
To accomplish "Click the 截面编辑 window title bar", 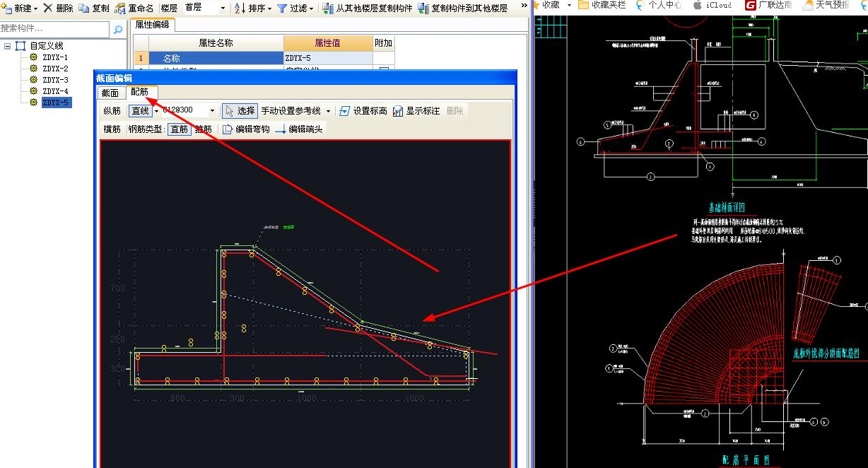I will pyautogui.click(x=305, y=78).
